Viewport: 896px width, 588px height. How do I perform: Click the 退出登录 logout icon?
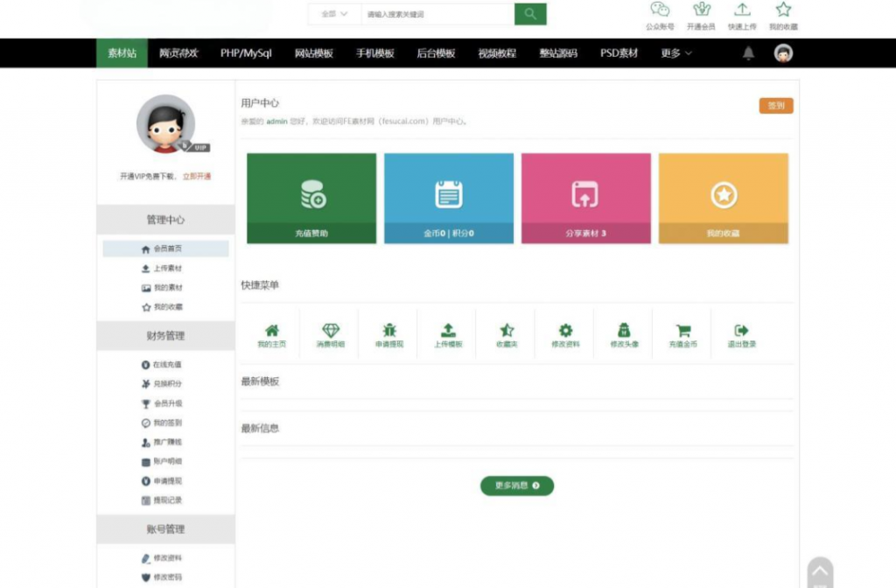point(741,331)
